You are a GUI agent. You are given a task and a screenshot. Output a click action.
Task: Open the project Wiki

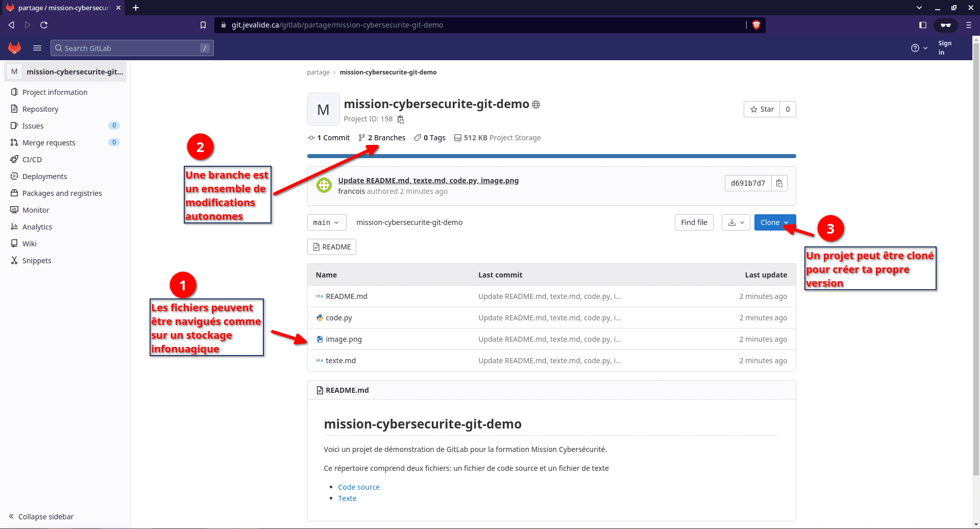29,243
